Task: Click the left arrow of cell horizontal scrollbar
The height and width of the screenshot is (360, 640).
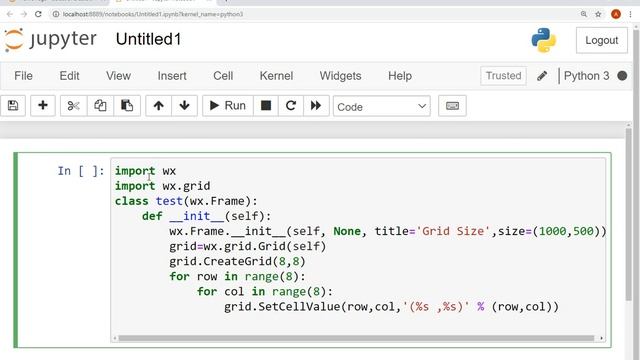Action: coord(115,338)
